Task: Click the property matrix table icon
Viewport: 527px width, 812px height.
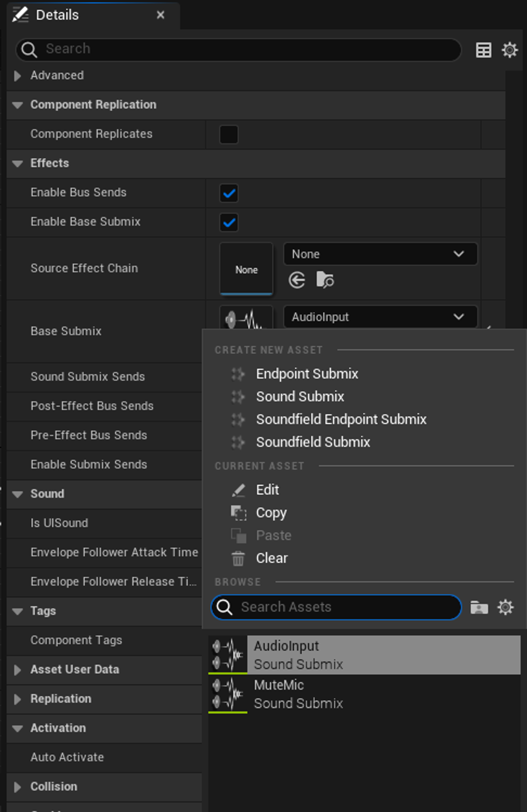Action: [483, 50]
